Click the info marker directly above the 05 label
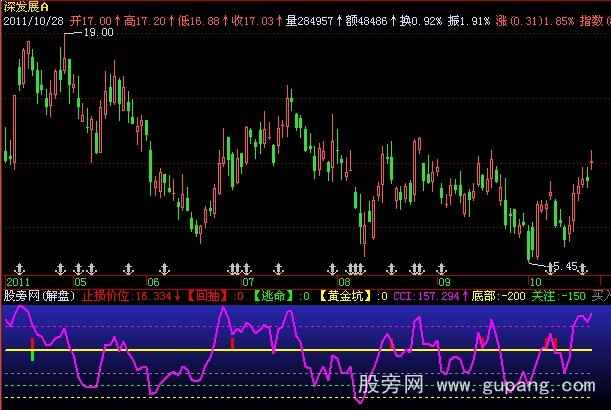 pyautogui.click(x=78, y=269)
